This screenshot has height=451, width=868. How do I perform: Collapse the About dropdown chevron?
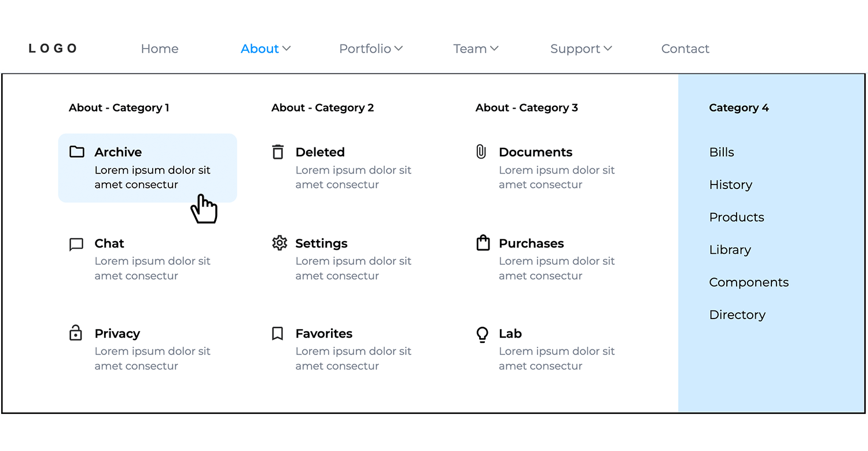pos(286,49)
